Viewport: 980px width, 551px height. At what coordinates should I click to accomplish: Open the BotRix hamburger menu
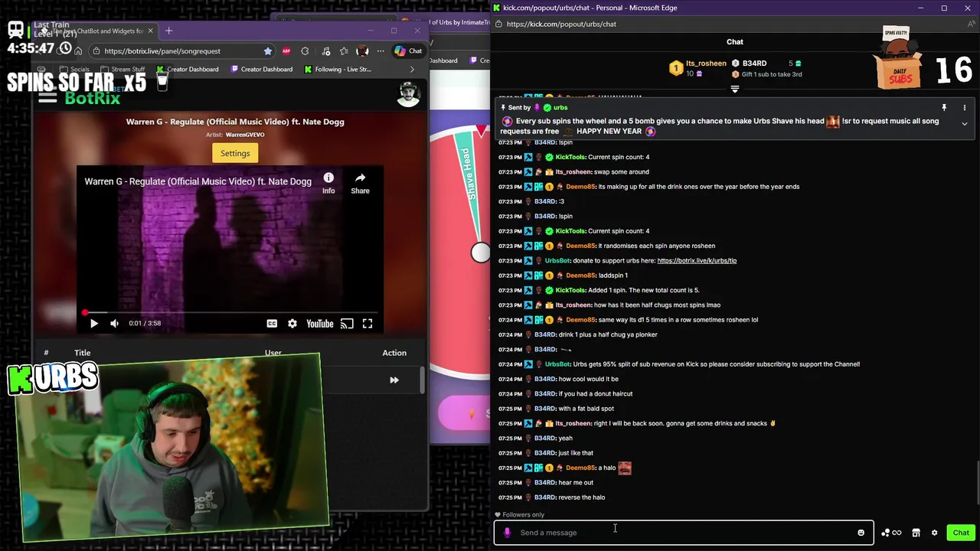(47, 97)
